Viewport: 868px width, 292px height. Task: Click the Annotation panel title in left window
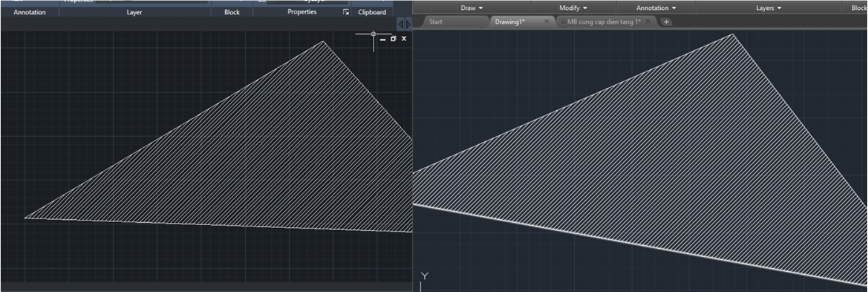(x=29, y=12)
